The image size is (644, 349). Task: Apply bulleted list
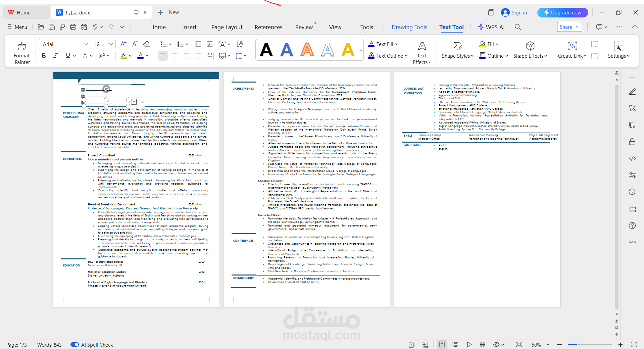[164, 44]
